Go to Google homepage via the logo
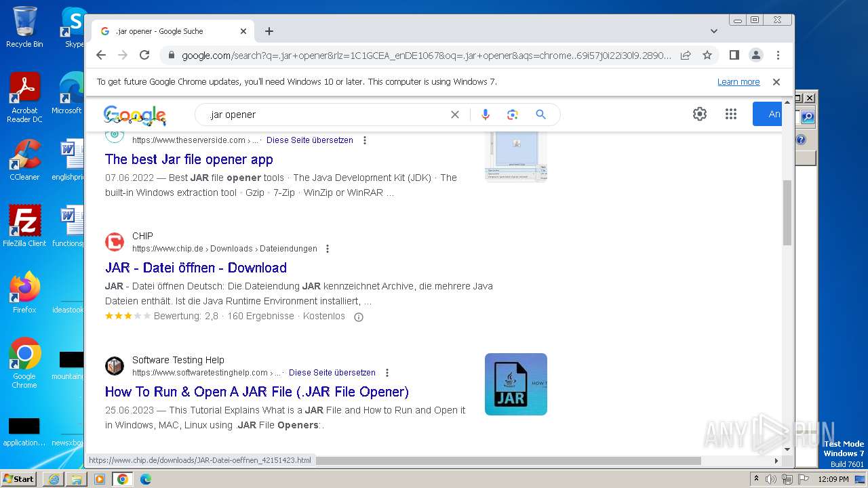Image resolution: width=868 pixels, height=488 pixels. pyautogui.click(x=134, y=115)
